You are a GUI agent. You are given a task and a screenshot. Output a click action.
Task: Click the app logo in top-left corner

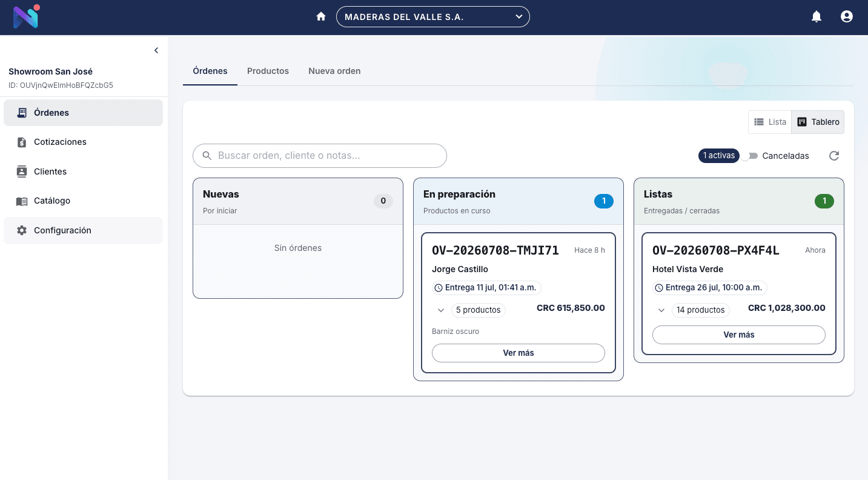[26, 16]
